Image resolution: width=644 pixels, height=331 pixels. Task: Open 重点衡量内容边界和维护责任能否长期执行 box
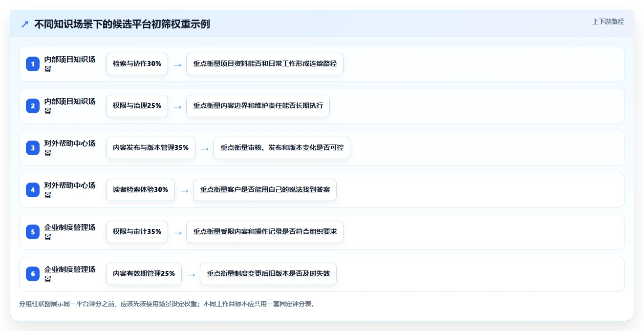(258, 106)
